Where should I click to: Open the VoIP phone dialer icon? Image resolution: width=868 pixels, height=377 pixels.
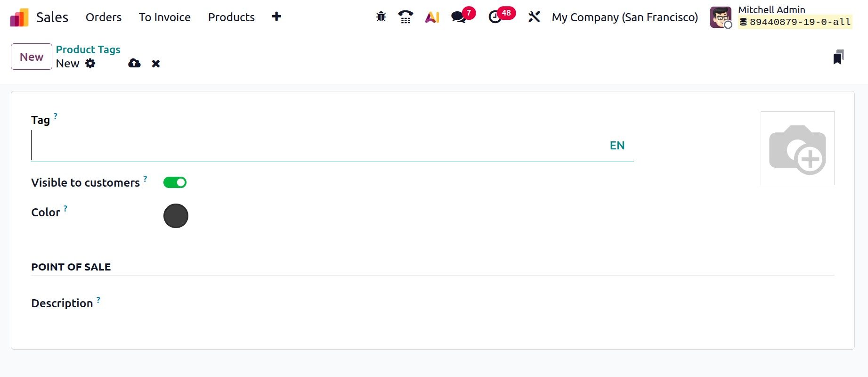(405, 17)
